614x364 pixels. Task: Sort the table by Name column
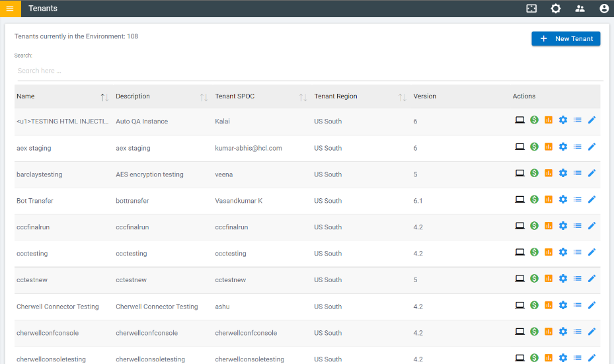click(x=104, y=97)
